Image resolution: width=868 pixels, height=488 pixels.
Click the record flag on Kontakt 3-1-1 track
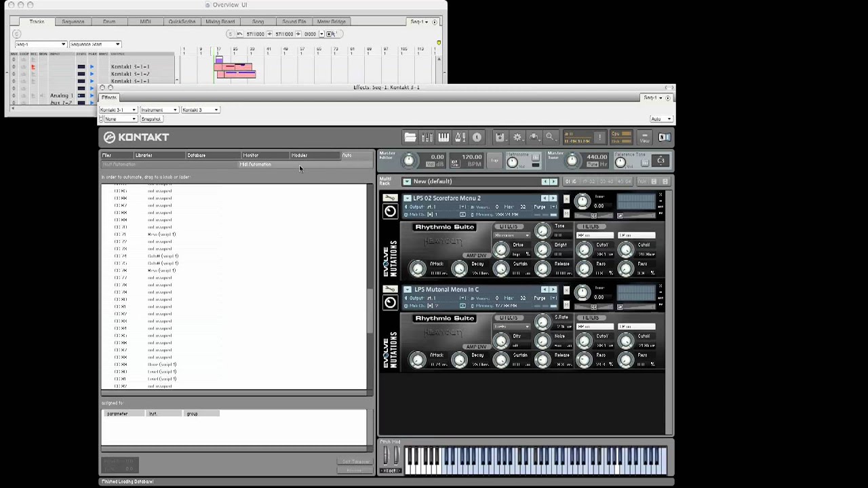[33, 66]
